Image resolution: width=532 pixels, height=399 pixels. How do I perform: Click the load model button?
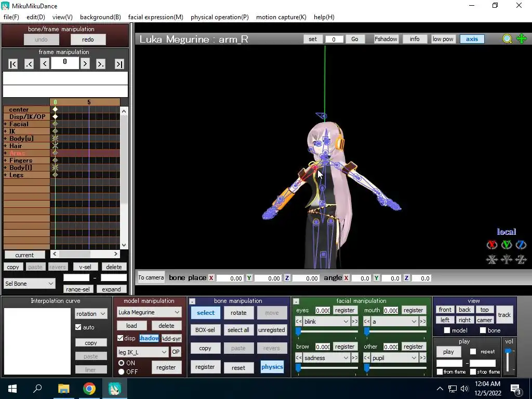click(131, 326)
